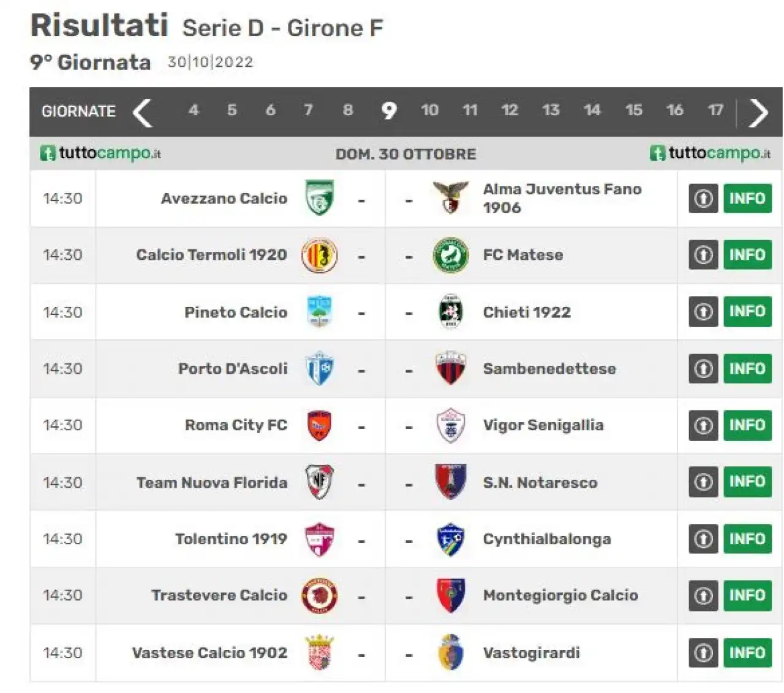
Task: Click the tuttocampo.it logo on the left
Action: click(x=100, y=153)
